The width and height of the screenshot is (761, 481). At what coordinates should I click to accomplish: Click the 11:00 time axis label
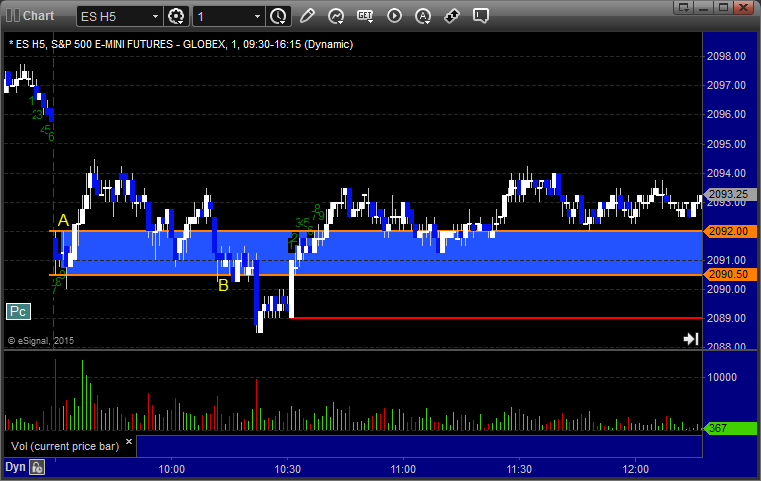403,469
